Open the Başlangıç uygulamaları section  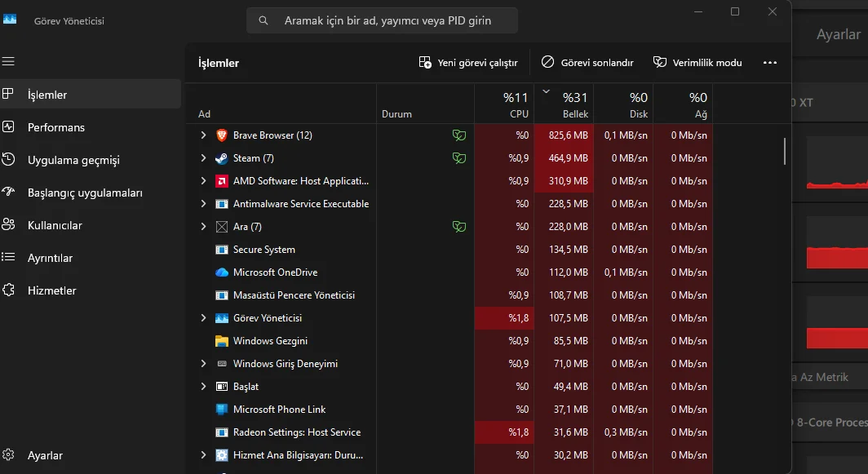click(85, 193)
